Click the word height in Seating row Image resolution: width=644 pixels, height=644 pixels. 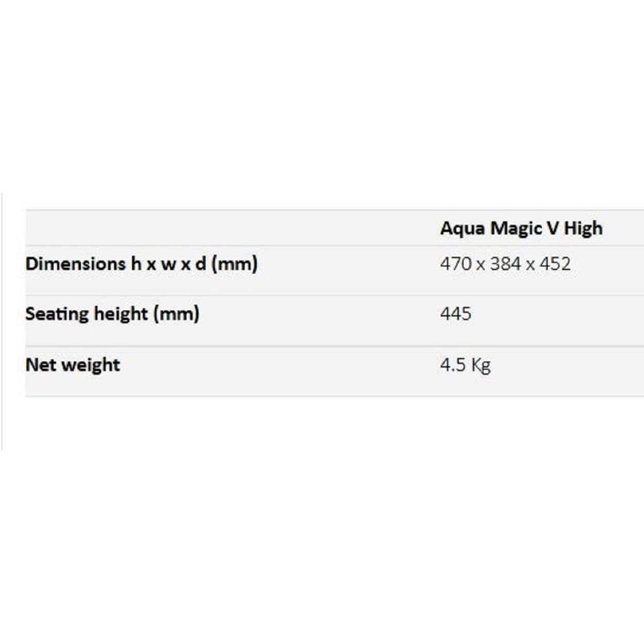[x=121, y=313]
